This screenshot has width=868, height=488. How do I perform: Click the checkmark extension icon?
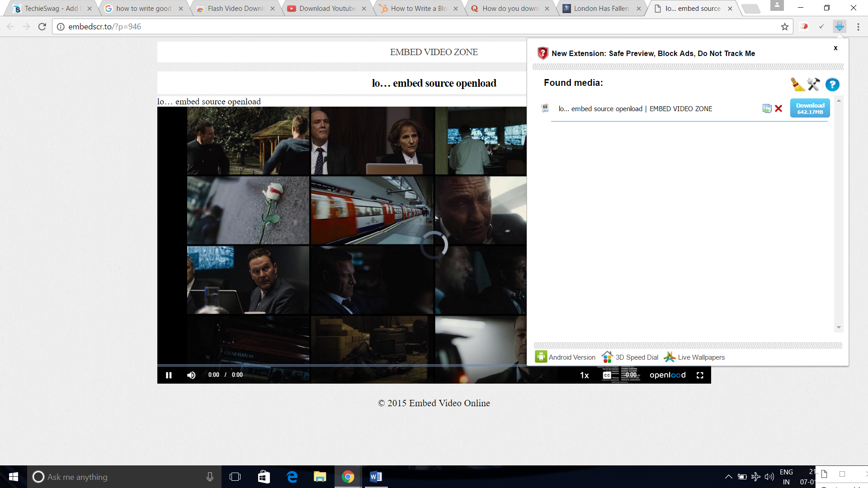tap(821, 27)
